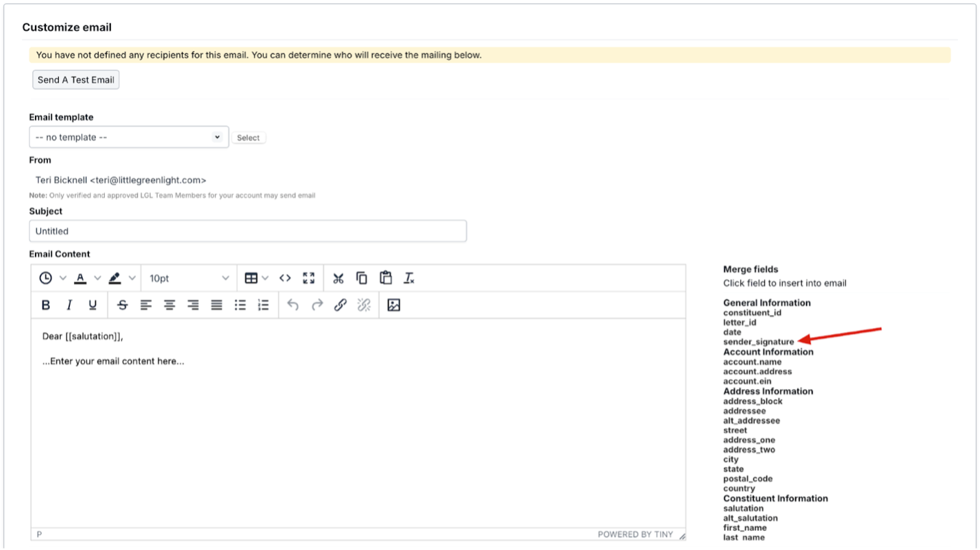Open the insert image dialog
This screenshot has width=980, height=550.
coord(394,305)
